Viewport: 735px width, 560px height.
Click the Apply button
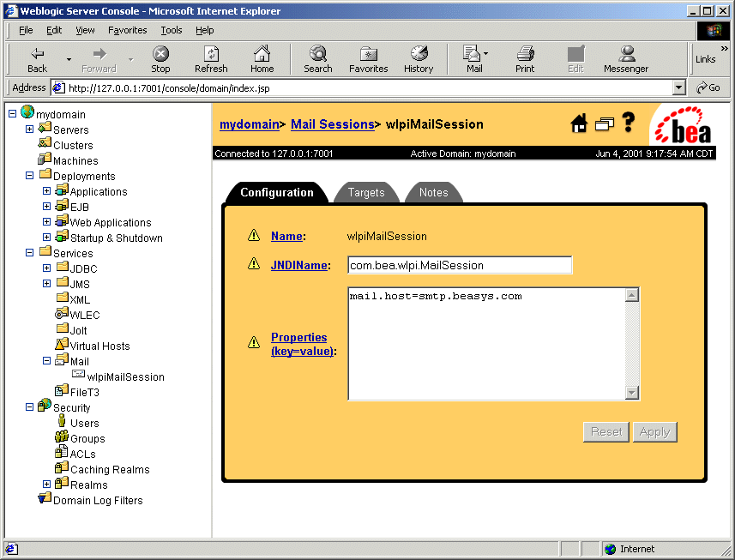(655, 431)
